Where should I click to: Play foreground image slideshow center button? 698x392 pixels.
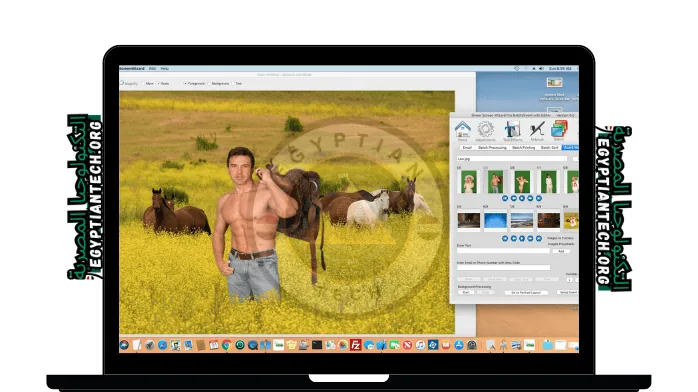[522, 198]
